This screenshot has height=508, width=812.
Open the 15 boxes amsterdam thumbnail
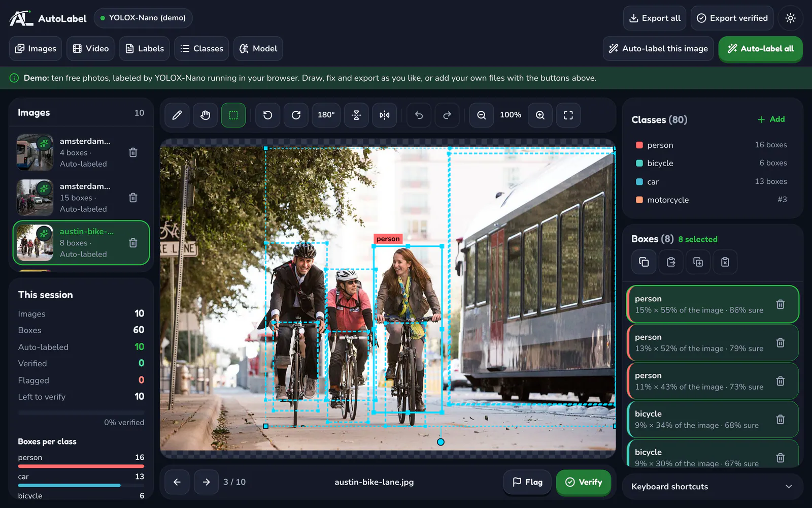pos(35,198)
